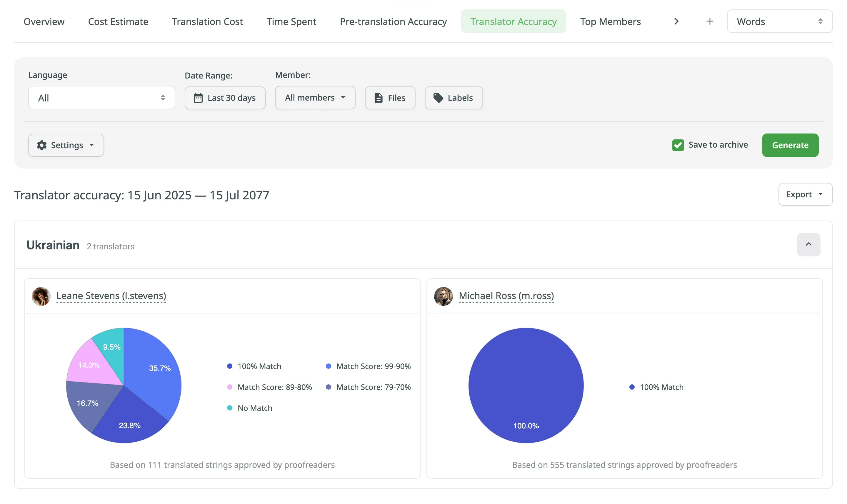Click Michael Ross' avatar
This screenshot has width=847, height=504.
point(443,296)
